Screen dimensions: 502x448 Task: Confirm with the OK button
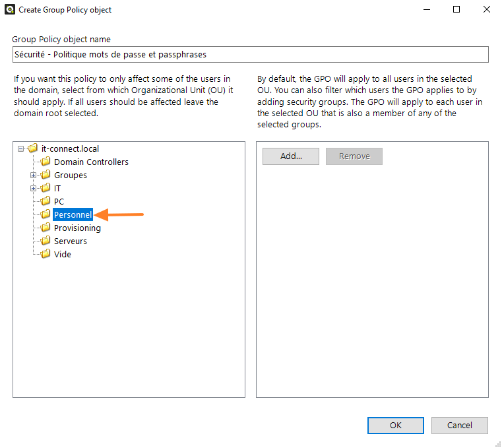395,426
